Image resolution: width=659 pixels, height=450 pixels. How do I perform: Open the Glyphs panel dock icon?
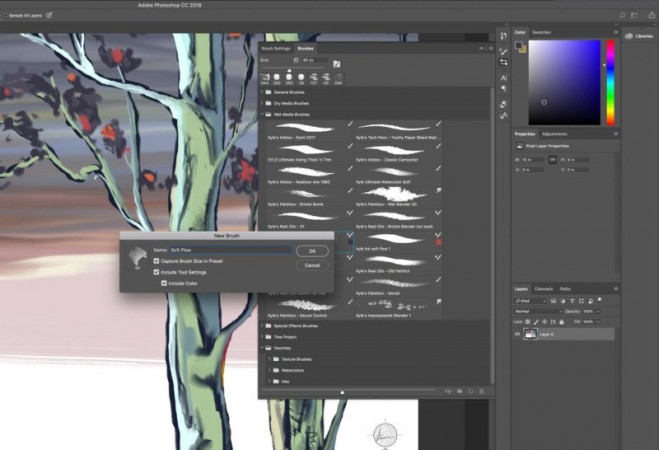pyautogui.click(x=503, y=116)
